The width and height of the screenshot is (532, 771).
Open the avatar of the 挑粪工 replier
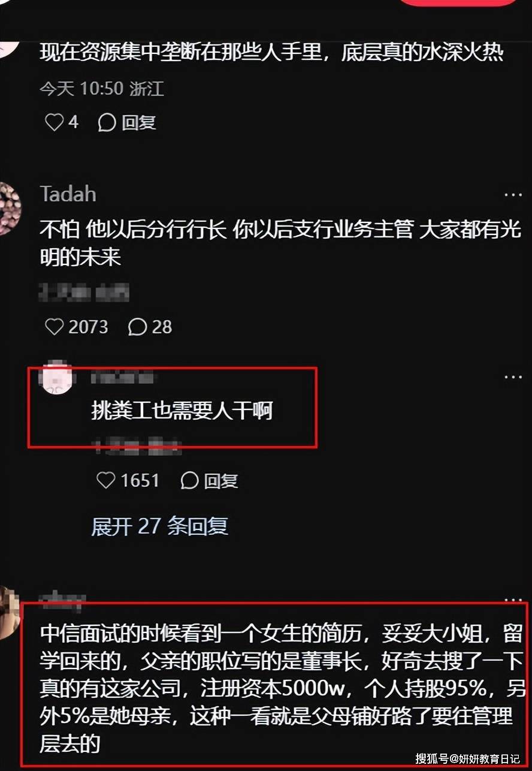59,378
